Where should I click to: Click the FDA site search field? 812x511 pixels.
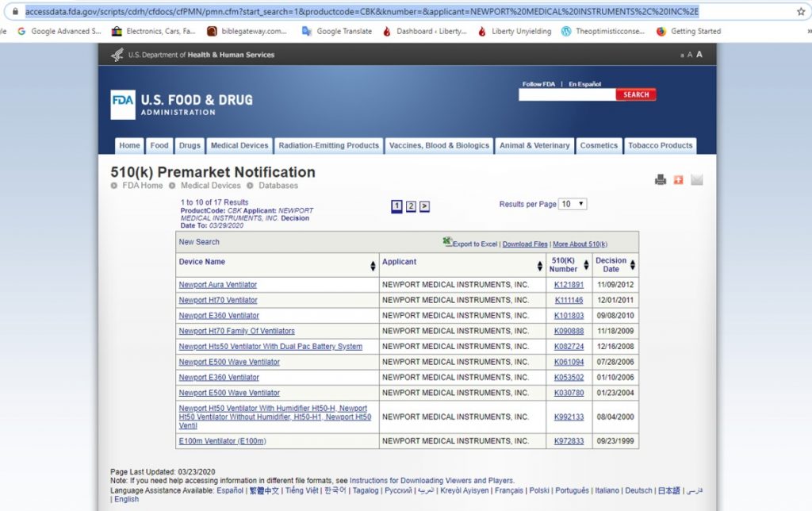pyautogui.click(x=567, y=94)
